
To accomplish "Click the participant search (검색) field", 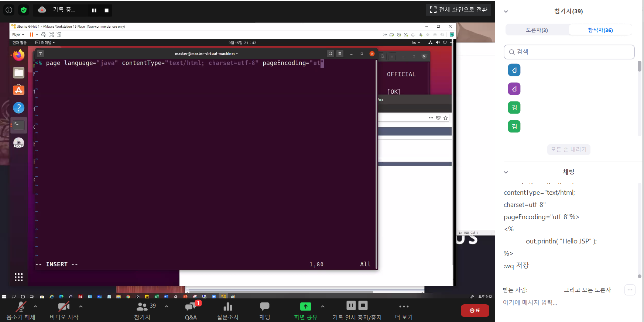I will point(569,52).
